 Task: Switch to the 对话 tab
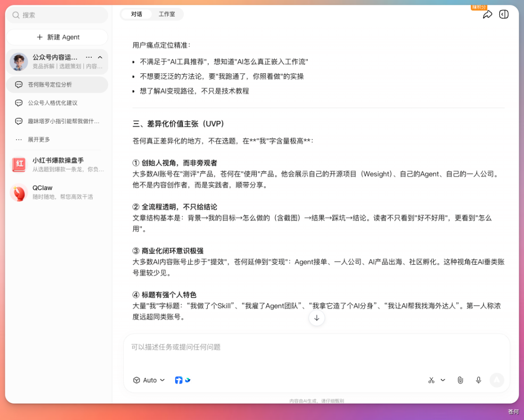click(136, 14)
